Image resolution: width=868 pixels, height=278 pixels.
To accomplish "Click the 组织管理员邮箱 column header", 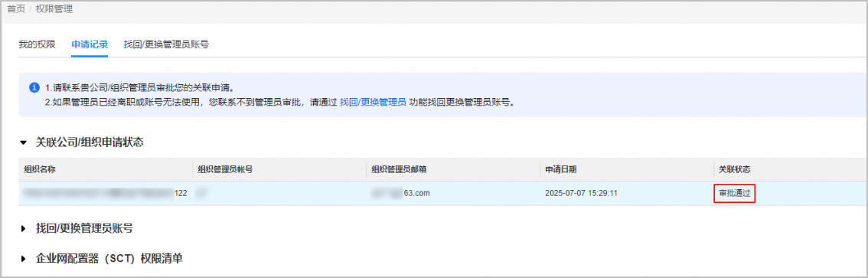I will (453, 169).
